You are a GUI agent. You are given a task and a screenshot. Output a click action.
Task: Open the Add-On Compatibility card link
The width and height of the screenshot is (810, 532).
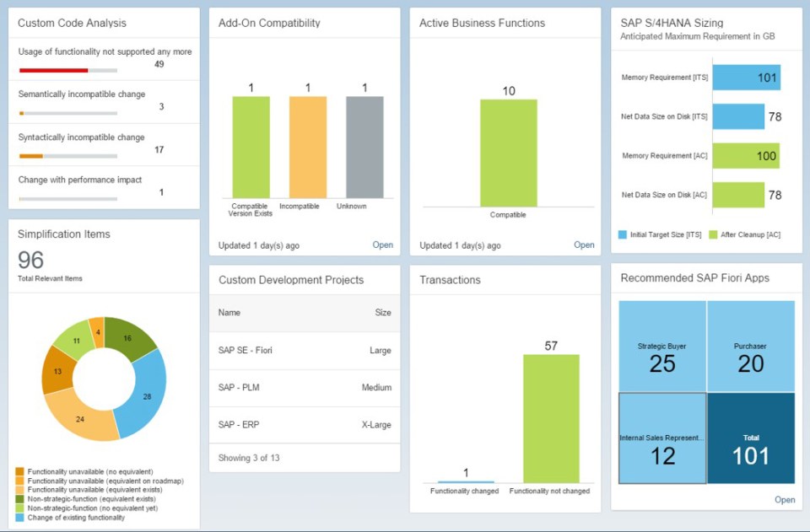coord(382,245)
